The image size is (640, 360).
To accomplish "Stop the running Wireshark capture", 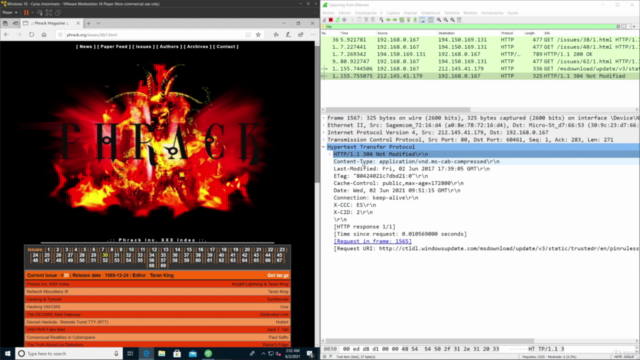I will click(x=331, y=20).
